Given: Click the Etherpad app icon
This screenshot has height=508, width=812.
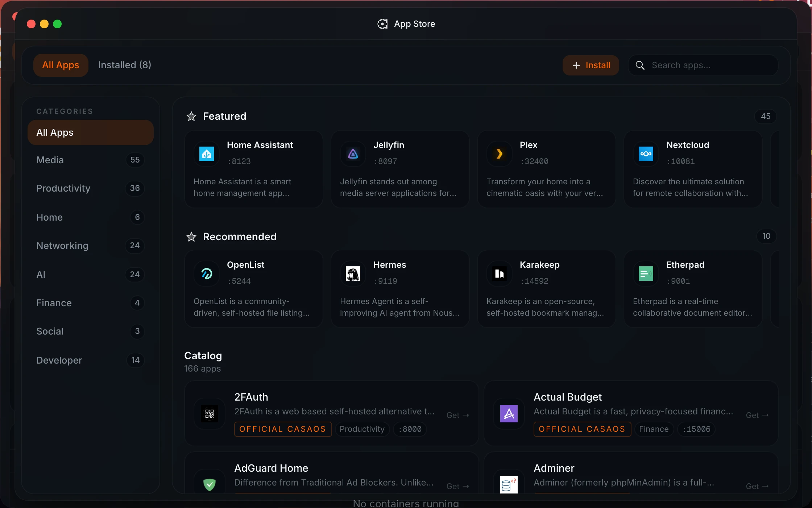Looking at the screenshot, I should (646, 274).
